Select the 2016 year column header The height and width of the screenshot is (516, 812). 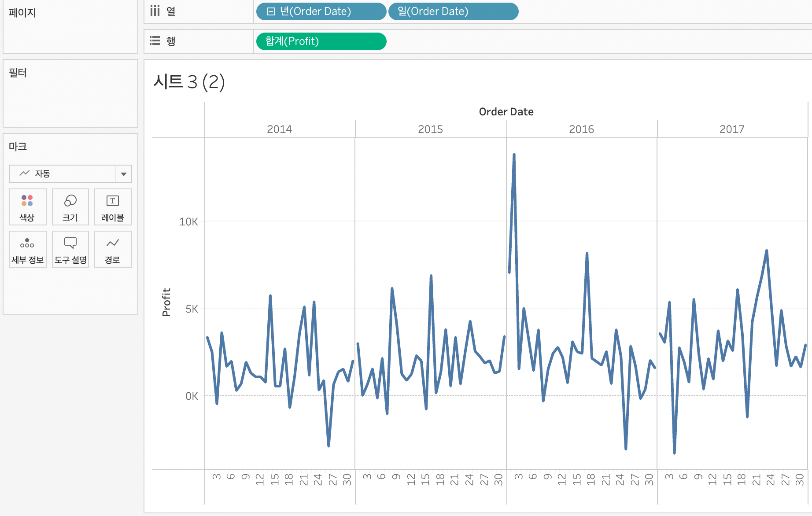(581, 129)
